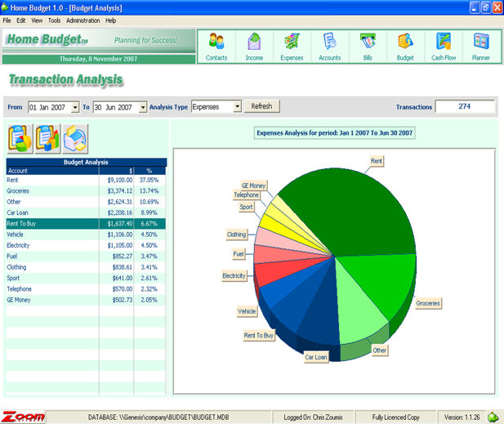Expand the From date dropdown arrow

click(75, 107)
